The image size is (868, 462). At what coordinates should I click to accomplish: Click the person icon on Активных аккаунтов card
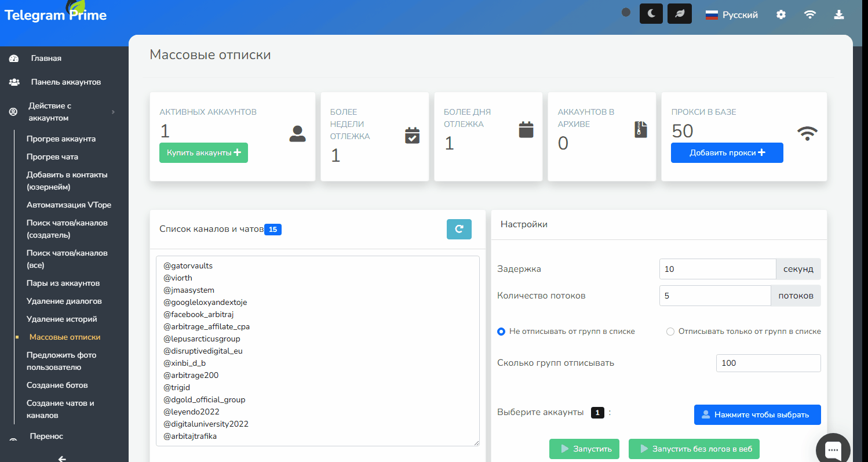pyautogui.click(x=297, y=134)
